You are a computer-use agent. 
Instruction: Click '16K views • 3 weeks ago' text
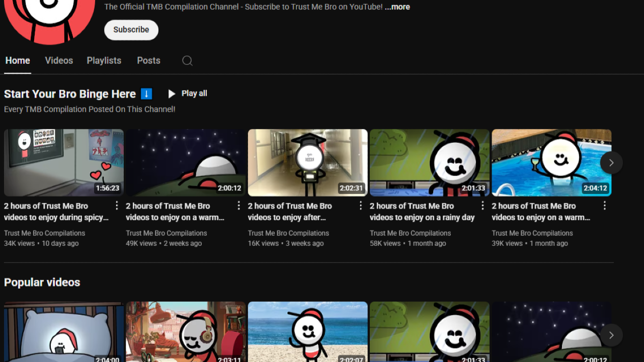click(x=286, y=243)
